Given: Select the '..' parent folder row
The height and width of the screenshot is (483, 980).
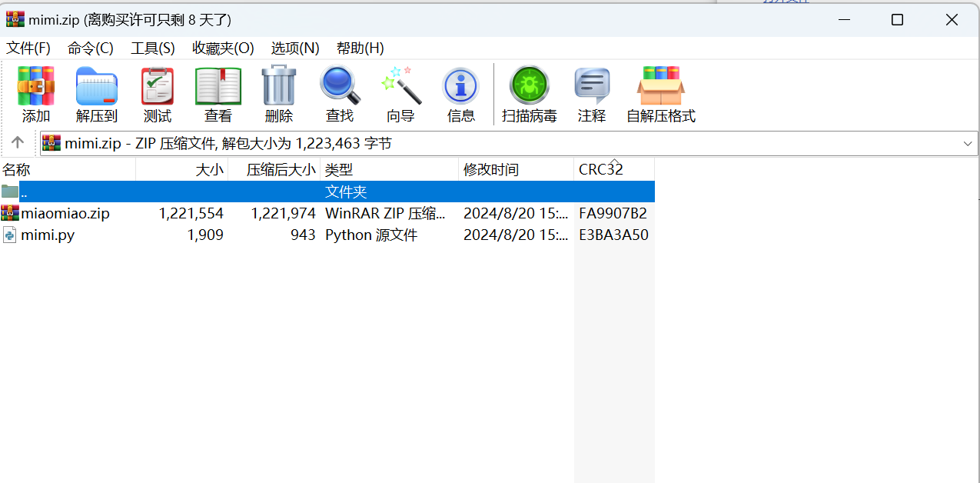Looking at the screenshot, I should coord(327,192).
